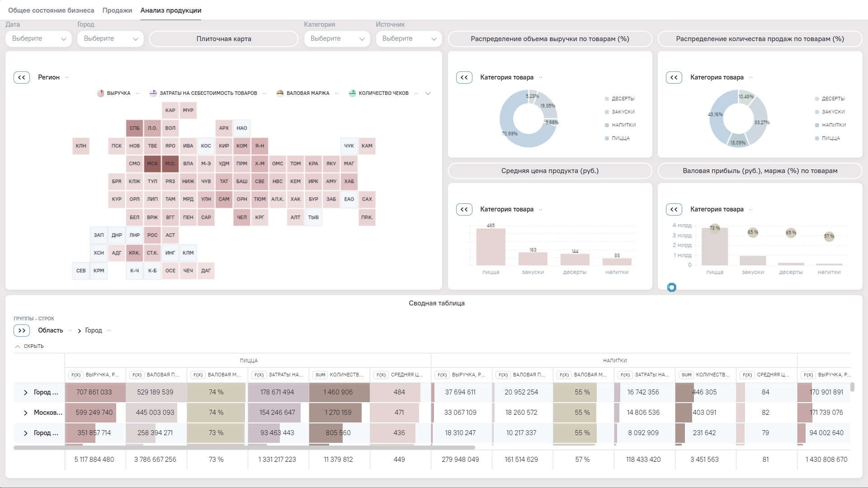Image resolution: width=868 pixels, height=488 pixels.
Task: Click << button in sales quantity donut
Action: [x=674, y=77]
